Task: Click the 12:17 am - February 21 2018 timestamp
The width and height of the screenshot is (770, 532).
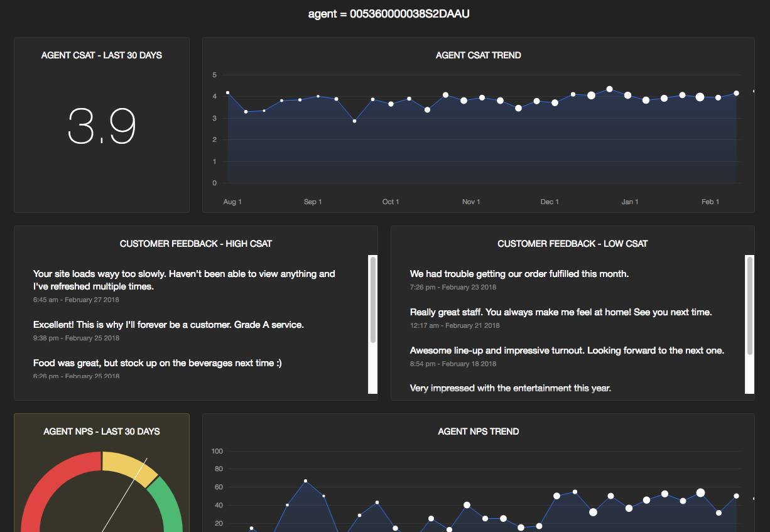Action: tap(455, 325)
